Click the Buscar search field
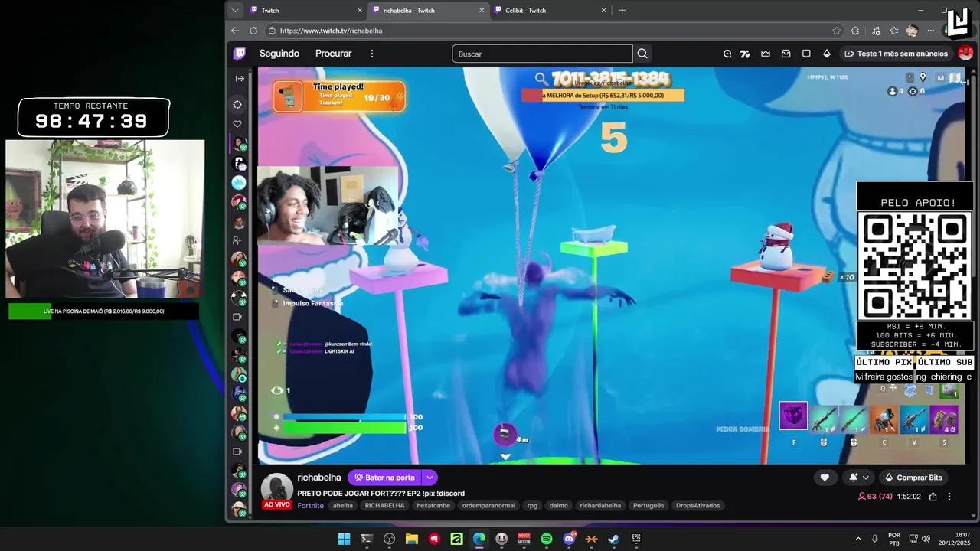Image resolution: width=980 pixels, height=551 pixels. pyautogui.click(x=542, y=54)
